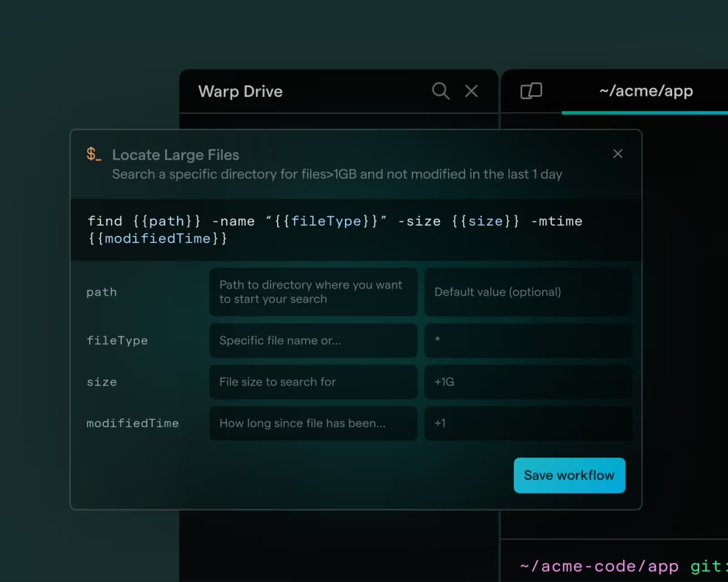
Task: Click the Locate Large Files heading
Action: pos(176,155)
